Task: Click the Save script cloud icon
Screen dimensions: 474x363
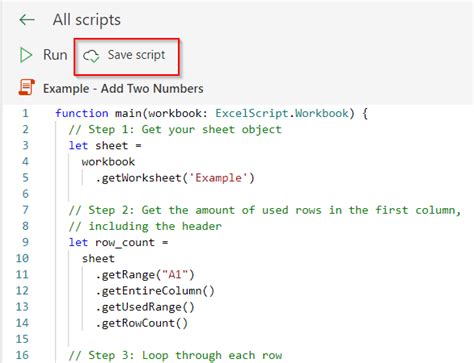Action: (x=91, y=56)
